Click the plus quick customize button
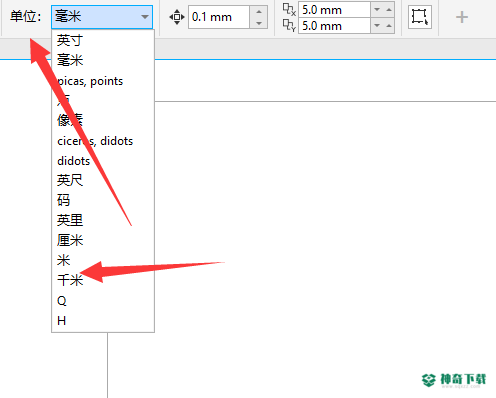The height and width of the screenshot is (398, 496). click(462, 17)
